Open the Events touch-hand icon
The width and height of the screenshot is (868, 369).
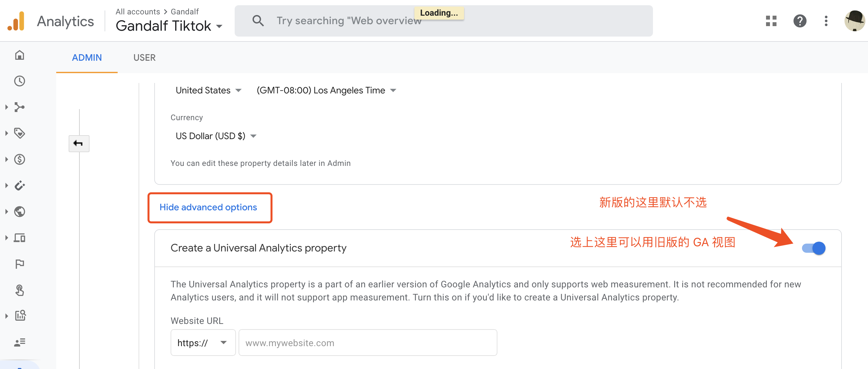point(20,290)
